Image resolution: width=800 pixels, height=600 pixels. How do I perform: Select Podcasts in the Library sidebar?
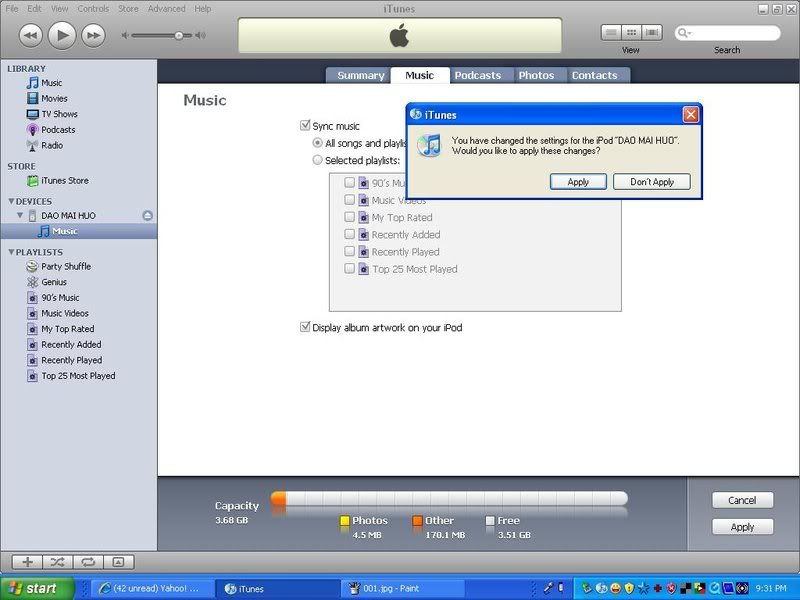pyautogui.click(x=58, y=130)
